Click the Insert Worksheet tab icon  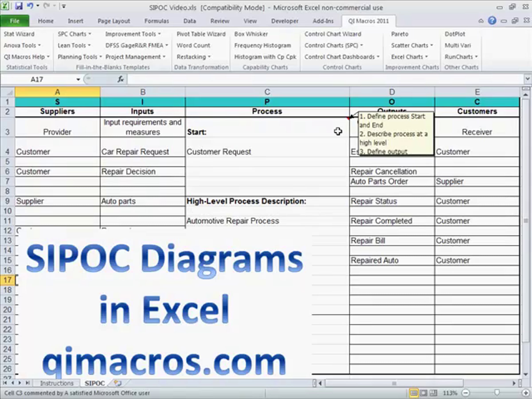click(x=118, y=383)
